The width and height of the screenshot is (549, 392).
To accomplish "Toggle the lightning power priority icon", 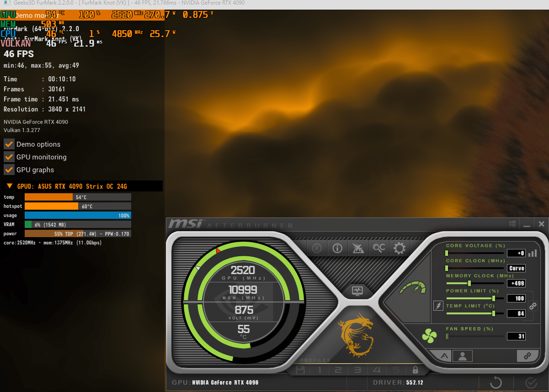I will point(438,306).
